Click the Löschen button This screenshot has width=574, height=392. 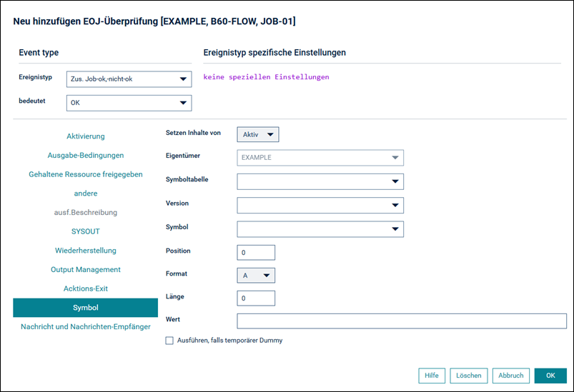point(469,376)
